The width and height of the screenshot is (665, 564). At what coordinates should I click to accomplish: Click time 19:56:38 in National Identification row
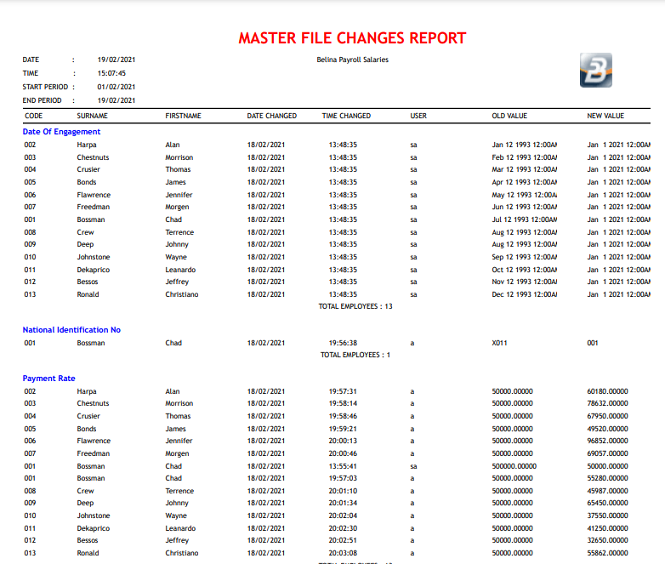coord(343,343)
